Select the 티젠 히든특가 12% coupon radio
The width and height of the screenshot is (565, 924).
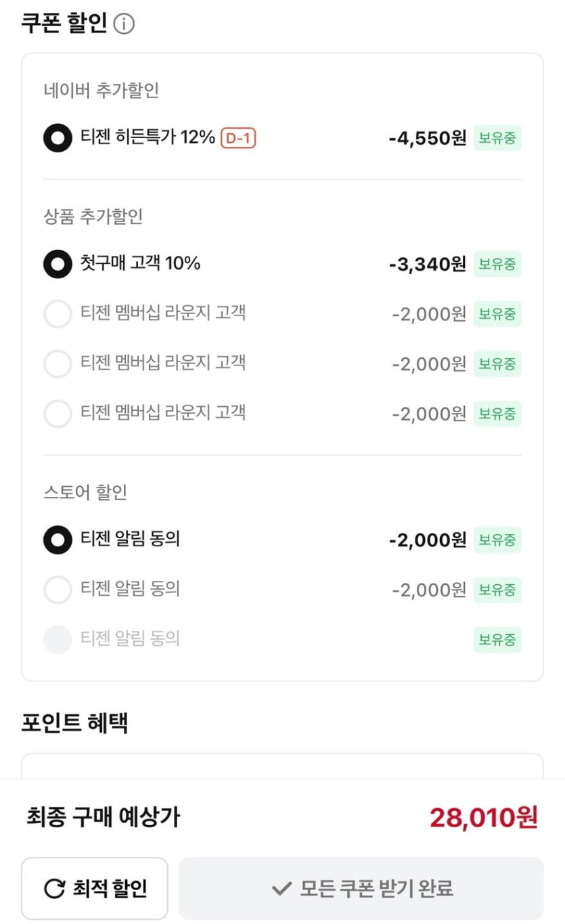coord(58,138)
